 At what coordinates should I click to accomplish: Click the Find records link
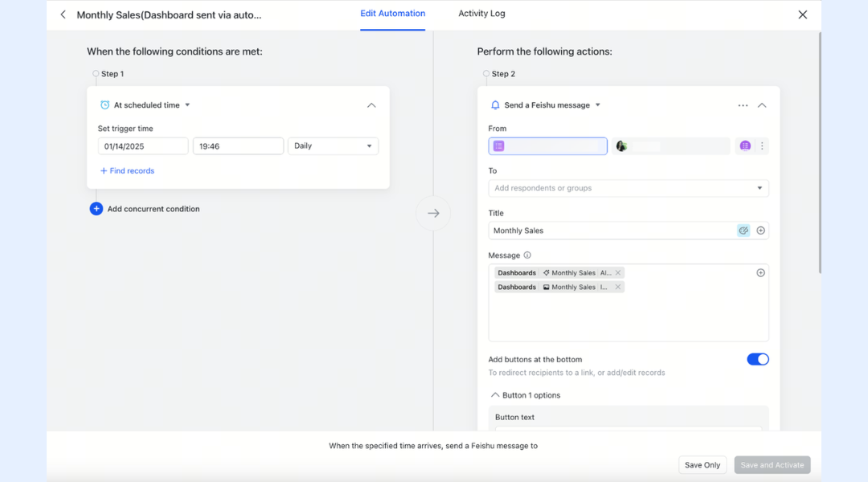[127, 171]
